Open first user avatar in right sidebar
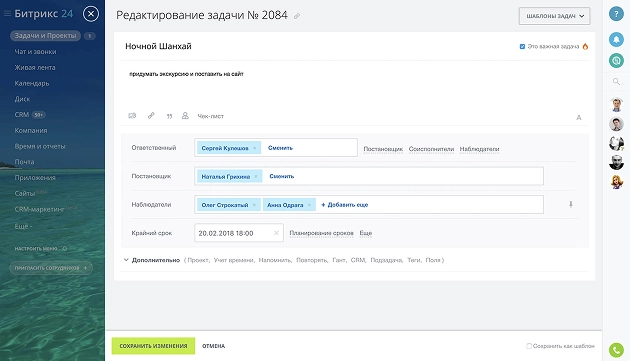The image size is (630, 361). (616, 105)
